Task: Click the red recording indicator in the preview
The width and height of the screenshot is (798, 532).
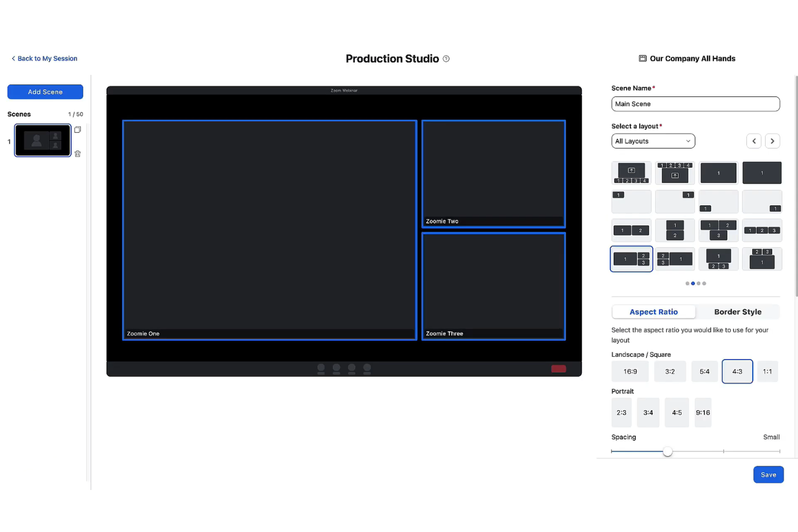Action: pyautogui.click(x=558, y=369)
